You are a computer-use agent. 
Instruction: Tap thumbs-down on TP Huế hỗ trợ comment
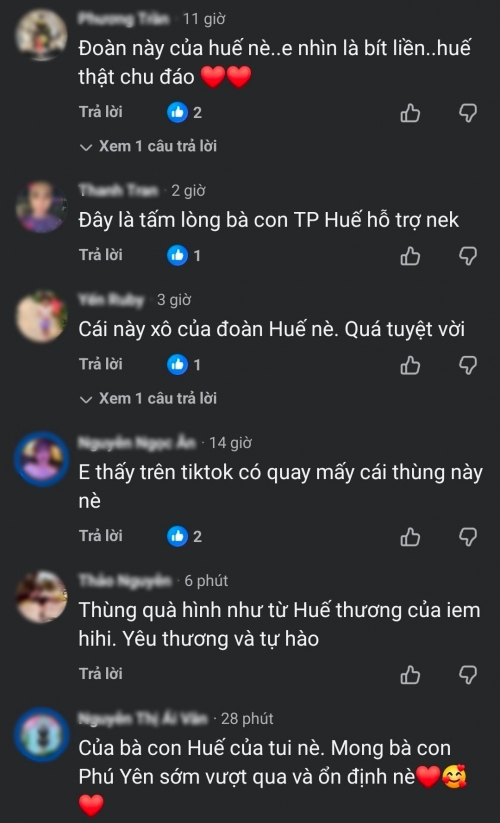pyautogui.click(x=467, y=256)
